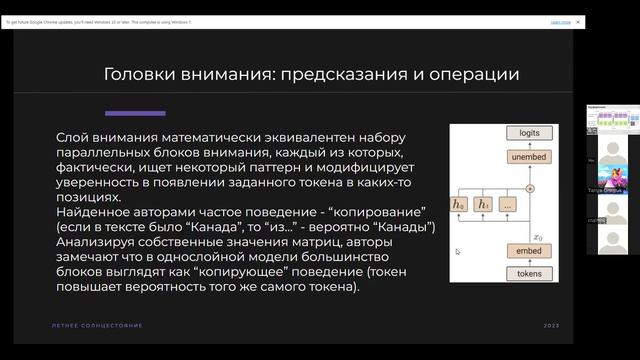Viewport: 640px width, 360px height.
Task: Click the Learn more link in Chrome notice
Action: coord(560,22)
